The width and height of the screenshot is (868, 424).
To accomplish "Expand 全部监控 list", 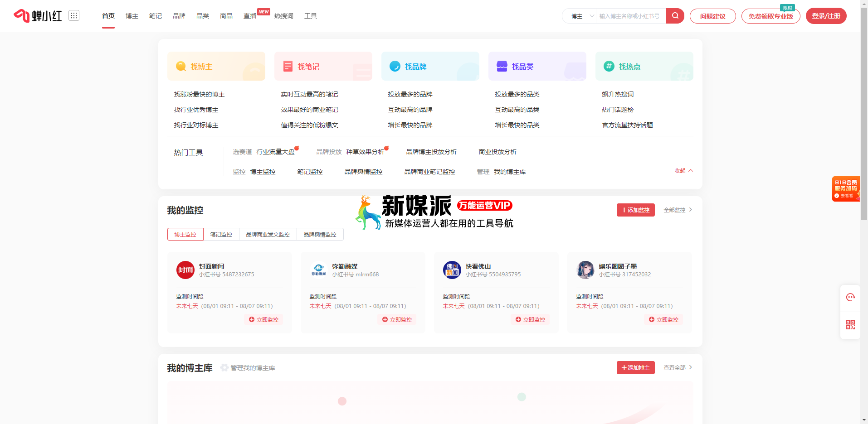I will coord(678,210).
